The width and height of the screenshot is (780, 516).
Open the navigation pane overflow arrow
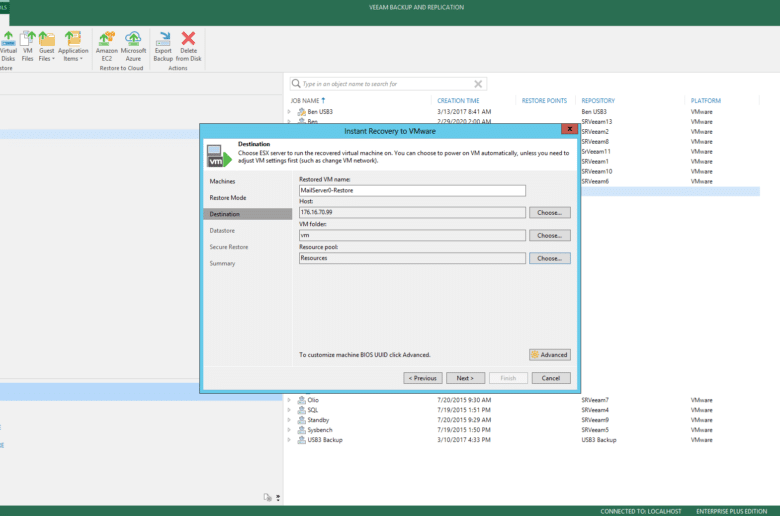[x=278, y=498]
